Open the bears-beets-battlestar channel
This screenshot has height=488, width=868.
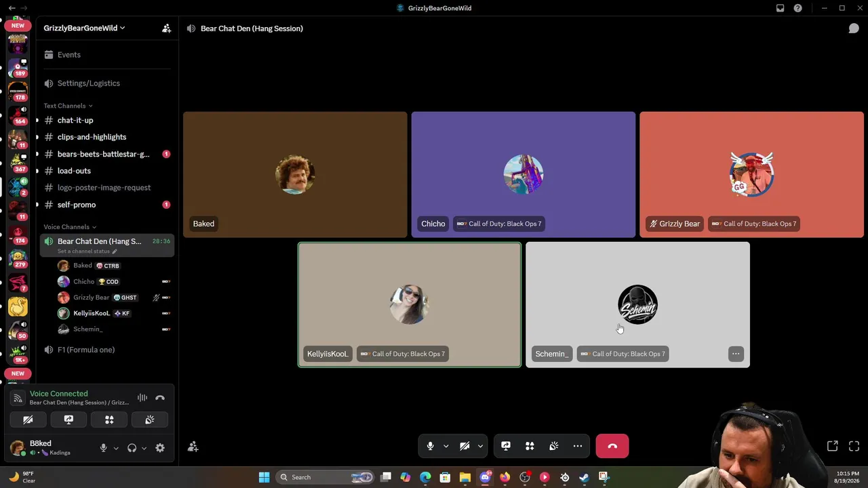[107, 154]
